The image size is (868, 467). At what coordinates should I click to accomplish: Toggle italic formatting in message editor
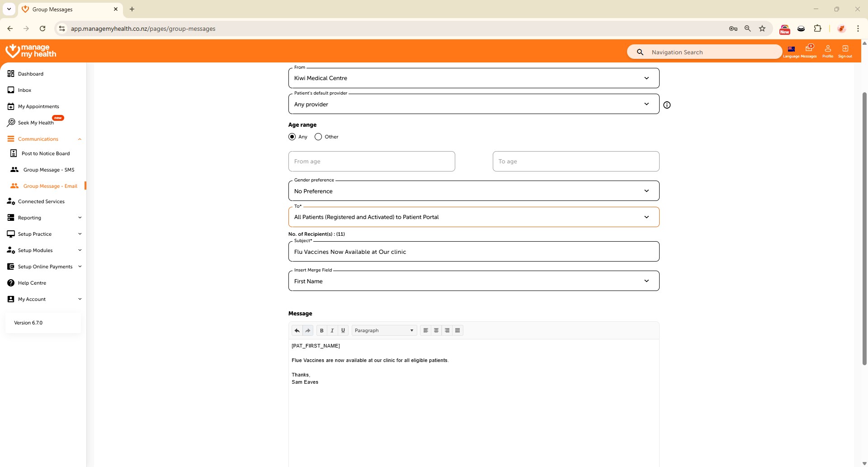pyautogui.click(x=332, y=330)
